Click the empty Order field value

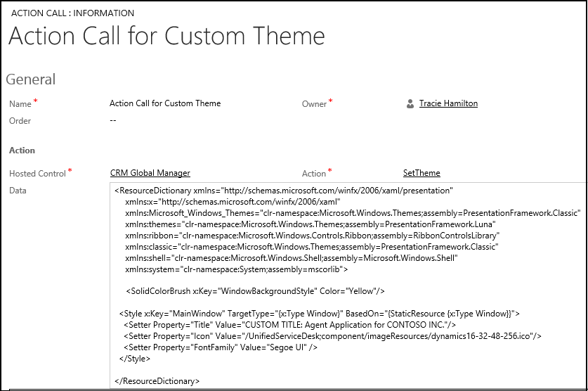(x=113, y=120)
